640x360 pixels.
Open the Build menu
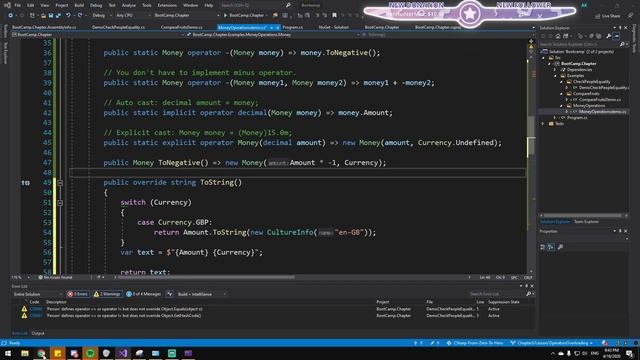coord(79,5)
